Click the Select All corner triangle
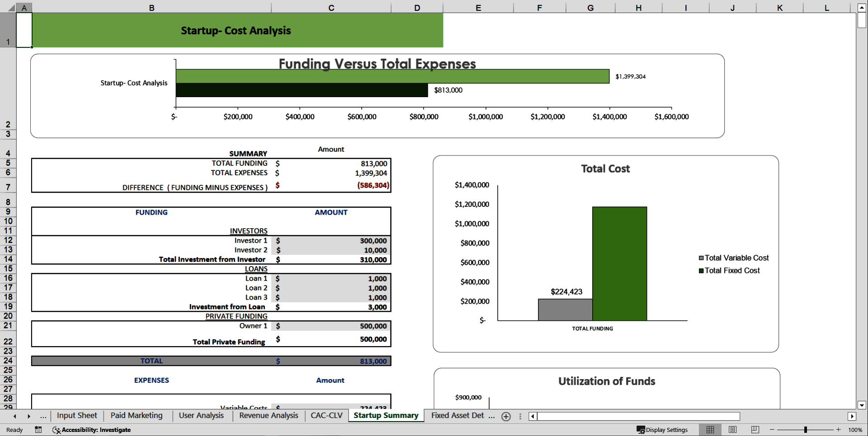This screenshot has height=436, width=868. pyautogui.click(x=11, y=8)
